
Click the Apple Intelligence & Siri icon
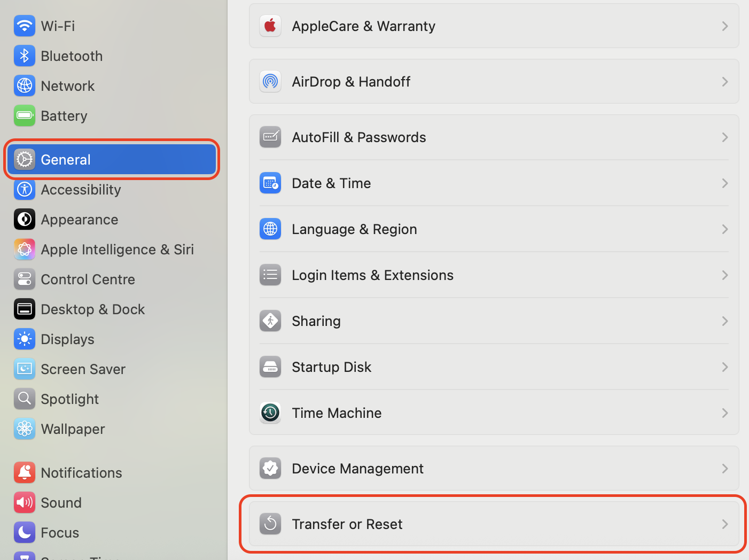click(x=25, y=249)
